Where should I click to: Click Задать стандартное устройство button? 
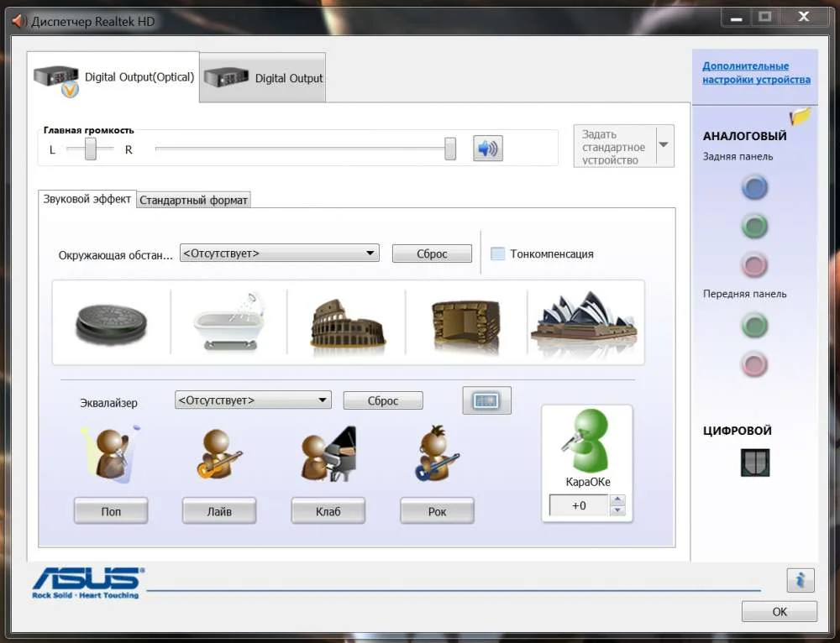615,146
